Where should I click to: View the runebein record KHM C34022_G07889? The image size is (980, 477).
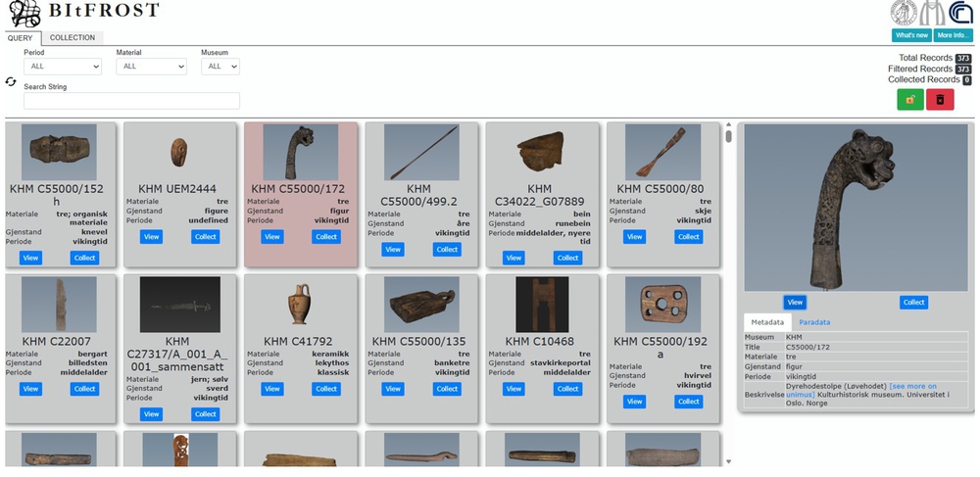click(x=514, y=258)
